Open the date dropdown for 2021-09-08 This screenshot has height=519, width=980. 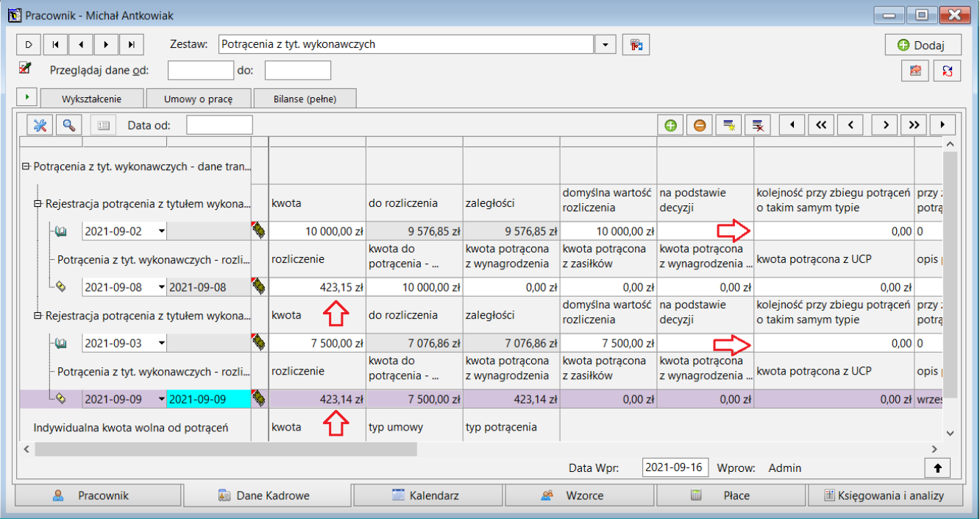tap(161, 287)
